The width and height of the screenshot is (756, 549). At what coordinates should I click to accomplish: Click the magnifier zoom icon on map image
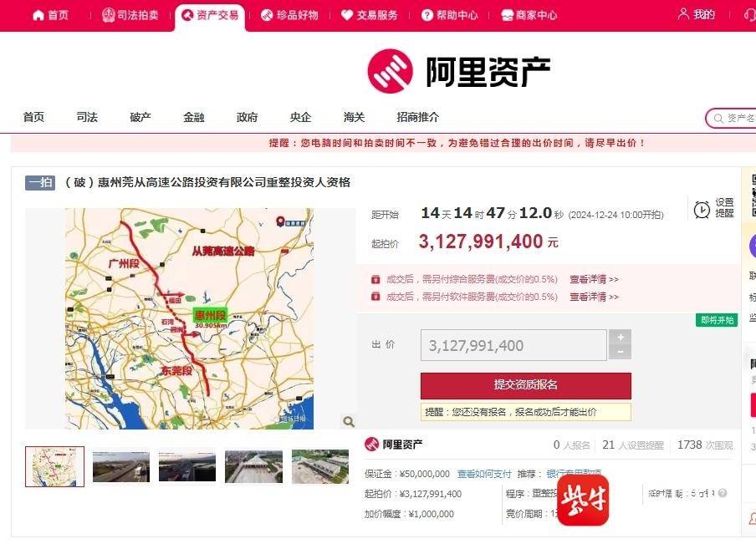348,422
